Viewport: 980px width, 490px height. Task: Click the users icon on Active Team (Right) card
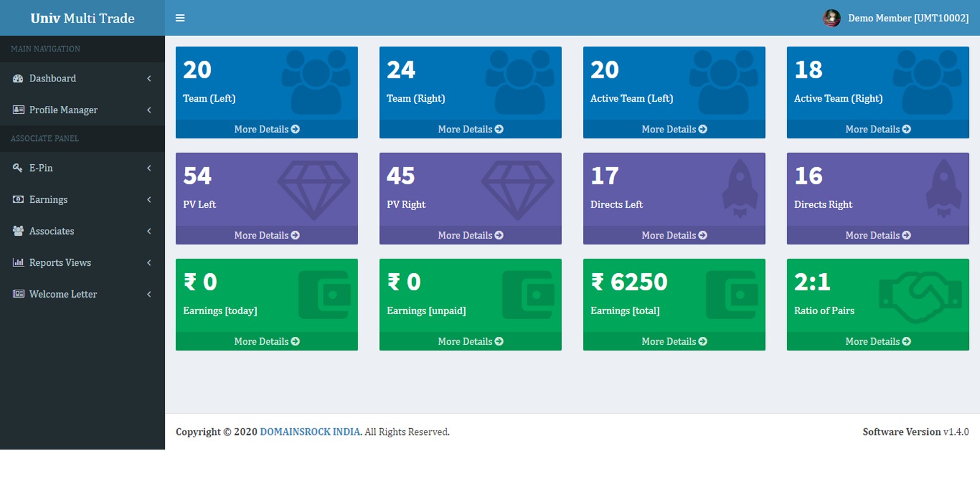pyautogui.click(x=928, y=82)
